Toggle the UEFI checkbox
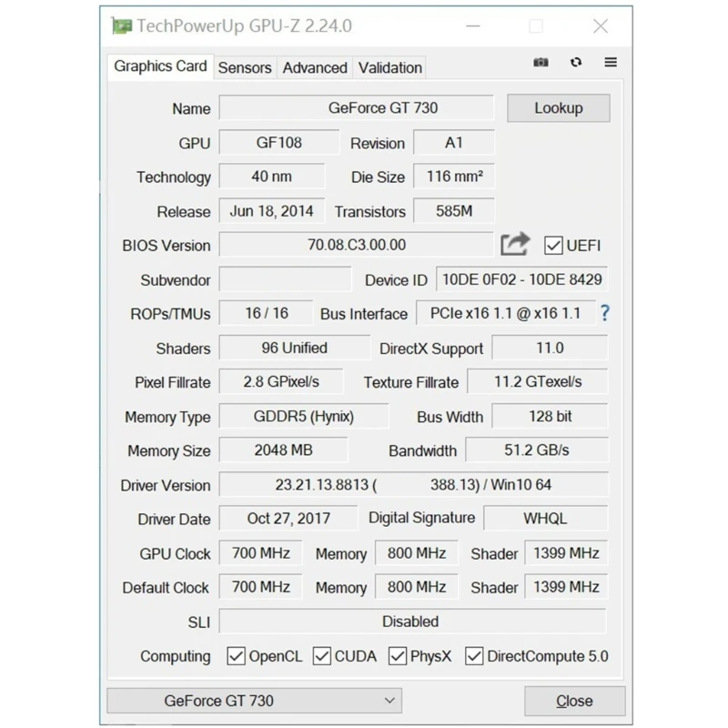Screen dimensions: 728x728 [x=553, y=246]
